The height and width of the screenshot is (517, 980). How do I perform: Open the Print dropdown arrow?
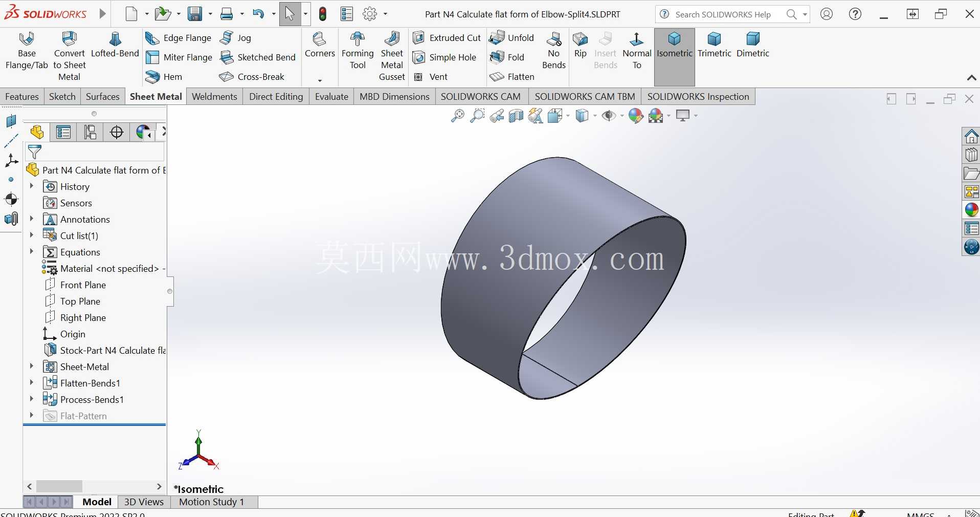point(242,14)
